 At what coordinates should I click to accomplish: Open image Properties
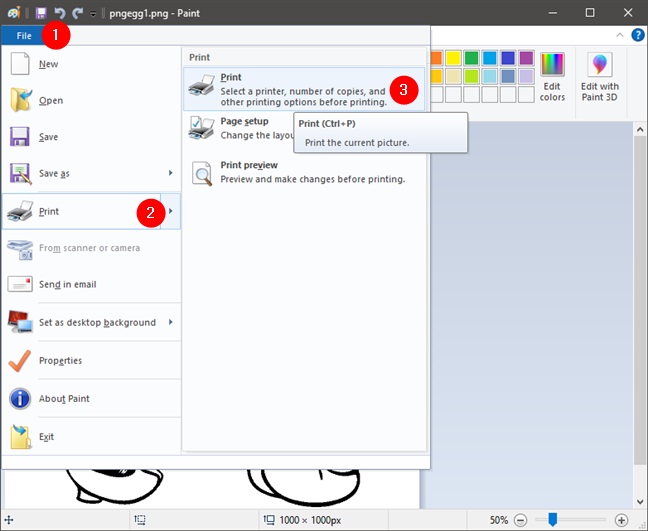tap(91, 360)
